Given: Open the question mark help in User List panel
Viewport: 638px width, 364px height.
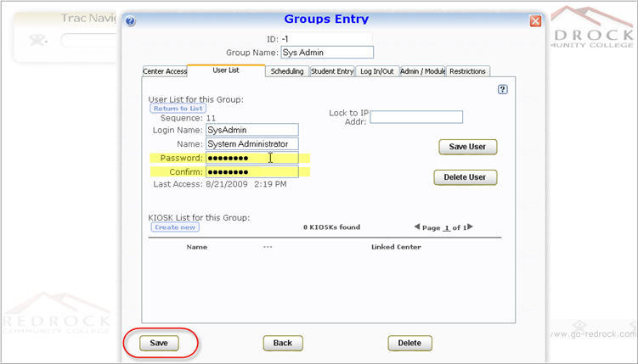Looking at the screenshot, I should click(502, 89).
